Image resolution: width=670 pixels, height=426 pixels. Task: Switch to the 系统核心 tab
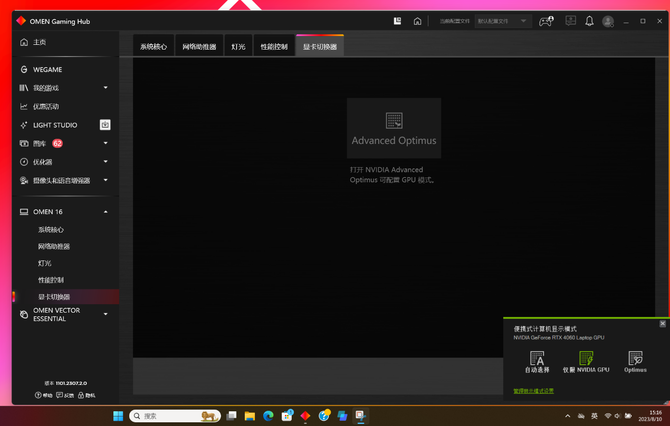[153, 46]
